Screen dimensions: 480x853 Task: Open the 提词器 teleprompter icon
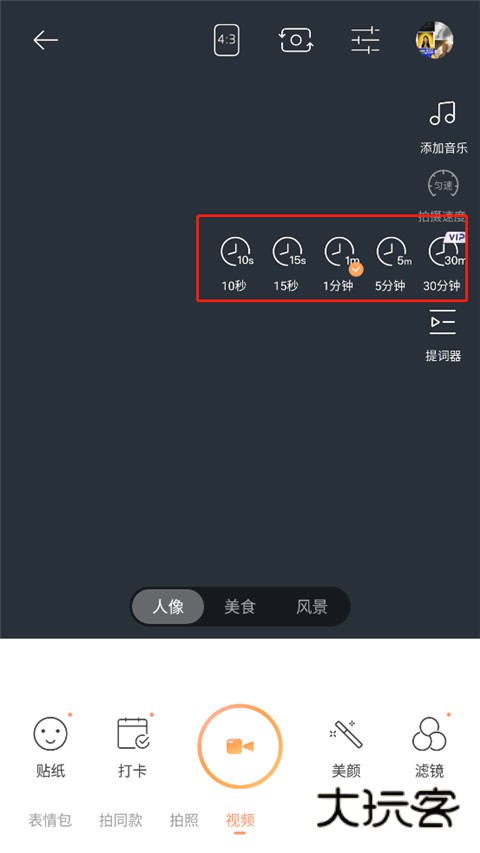point(442,322)
